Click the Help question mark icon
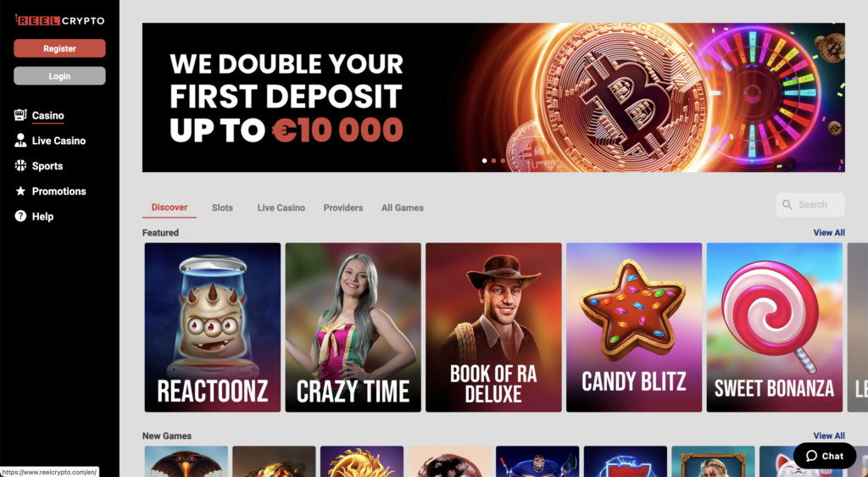The image size is (868, 477). (x=20, y=216)
